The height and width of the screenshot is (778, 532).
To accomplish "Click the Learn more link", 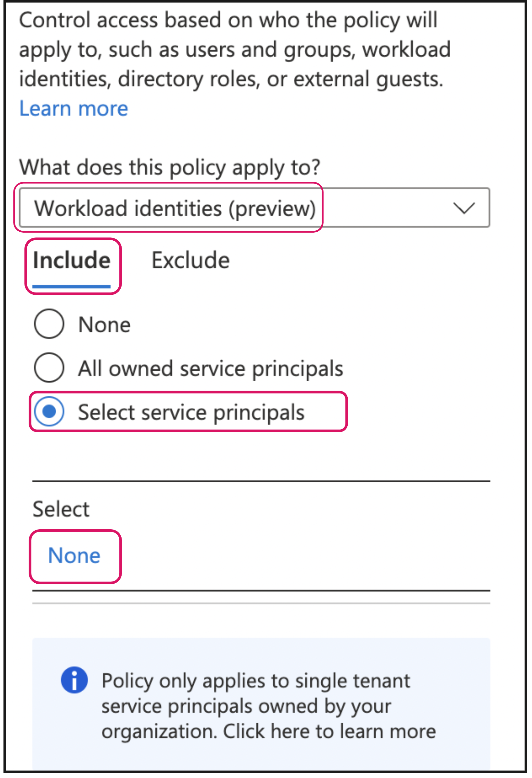I will pyautogui.click(x=73, y=108).
